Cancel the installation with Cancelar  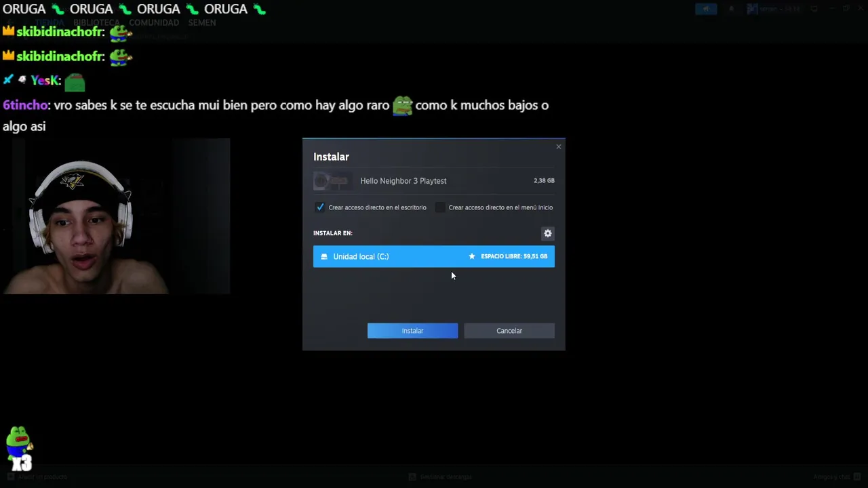click(x=509, y=331)
